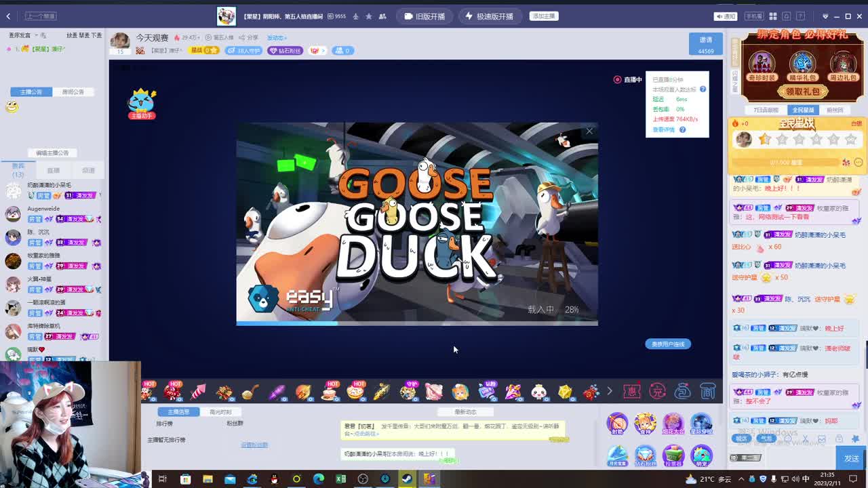Close the Goose Goose Duck loading window
This screenshot has height=488, width=868.
[589, 131]
